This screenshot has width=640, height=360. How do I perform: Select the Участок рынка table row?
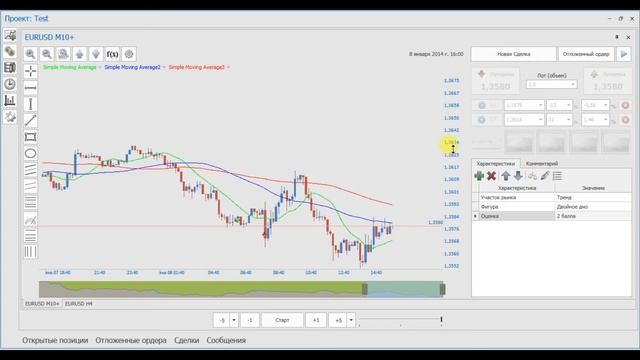tap(552, 198)
